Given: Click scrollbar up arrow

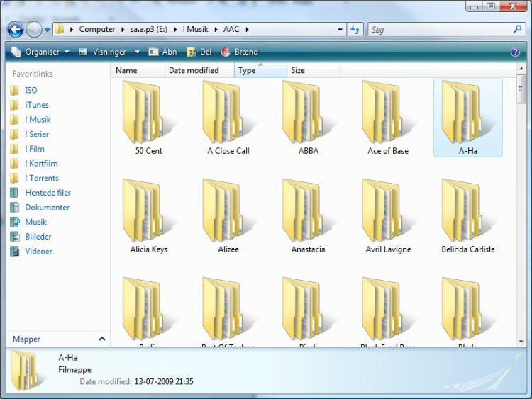Looking at the screenshot, I should click(x=521, y=69).
